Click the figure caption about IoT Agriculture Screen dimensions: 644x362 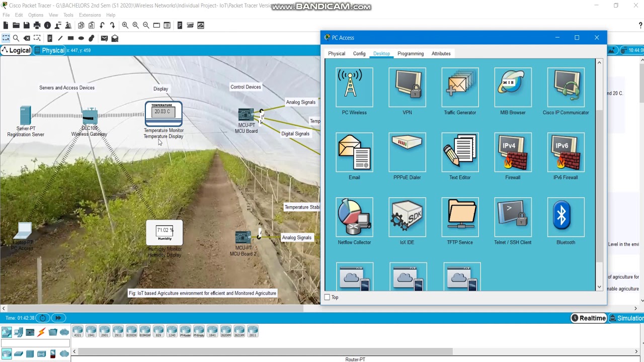[202, 293]
